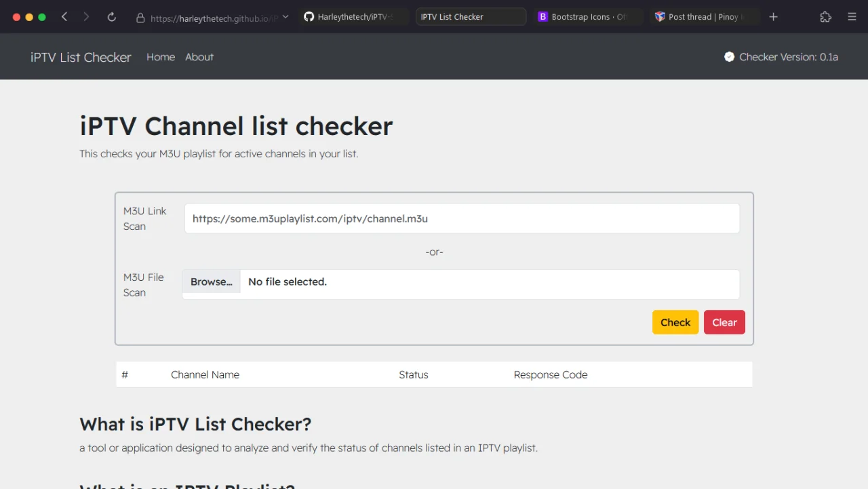Click the Channel Name column header

pos(205,374)
